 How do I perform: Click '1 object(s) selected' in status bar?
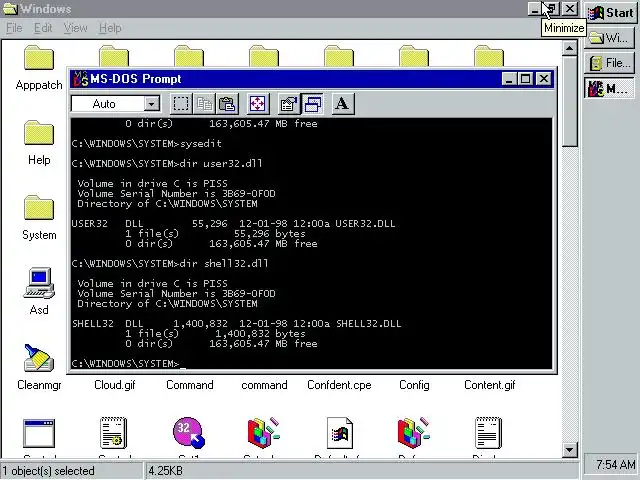click(x=48, y=471)
